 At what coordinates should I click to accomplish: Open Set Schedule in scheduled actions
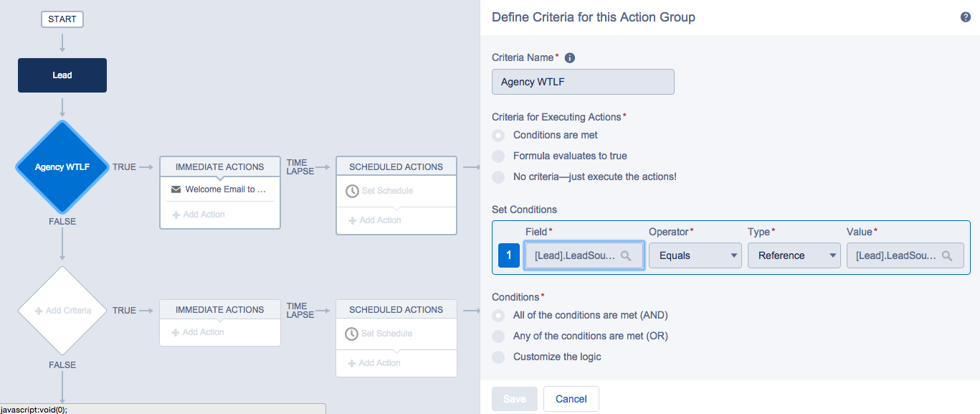pos(387,190)
